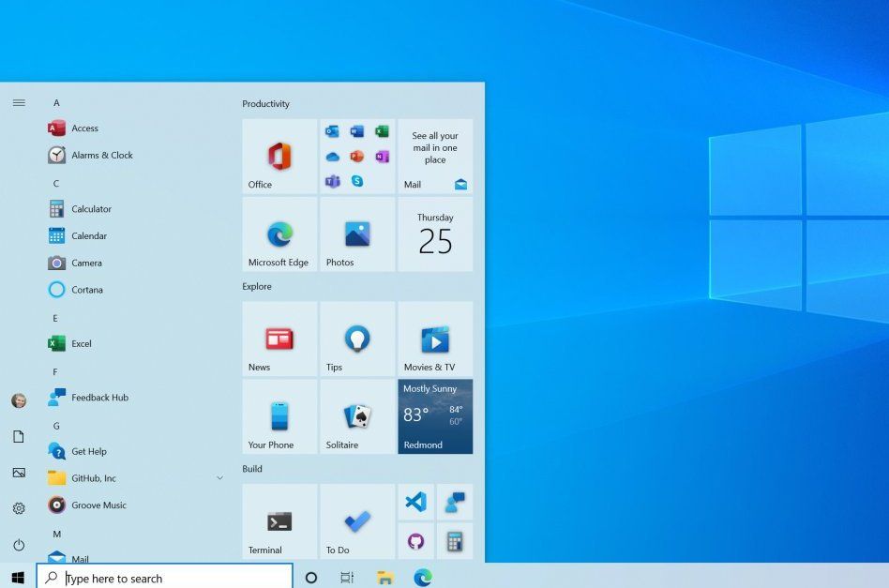Launch Microsoft Edge from its tile

(x=278, y=234)
